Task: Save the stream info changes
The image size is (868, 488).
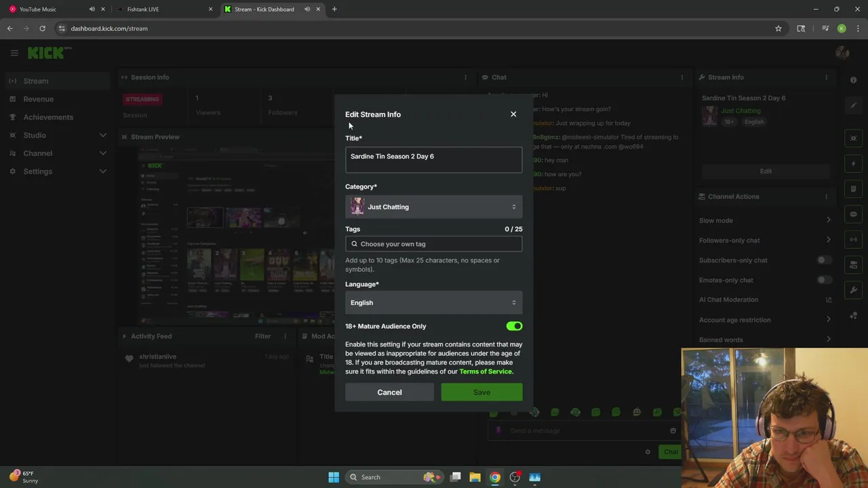Action: [481, 392]
